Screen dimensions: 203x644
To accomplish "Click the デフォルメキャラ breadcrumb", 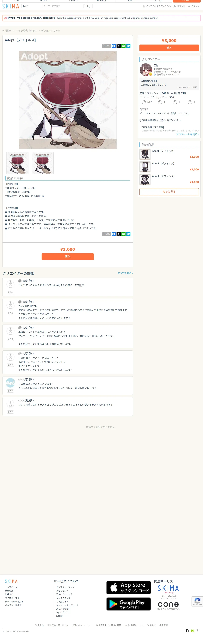I will pos(51,31).
